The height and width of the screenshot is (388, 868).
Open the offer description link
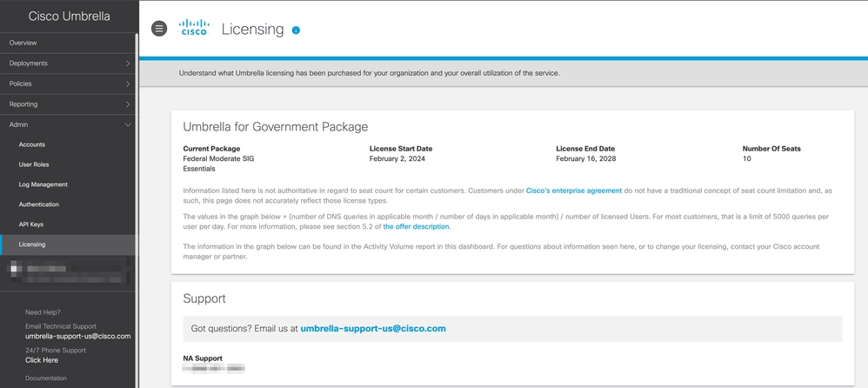(x=417, y=227)
